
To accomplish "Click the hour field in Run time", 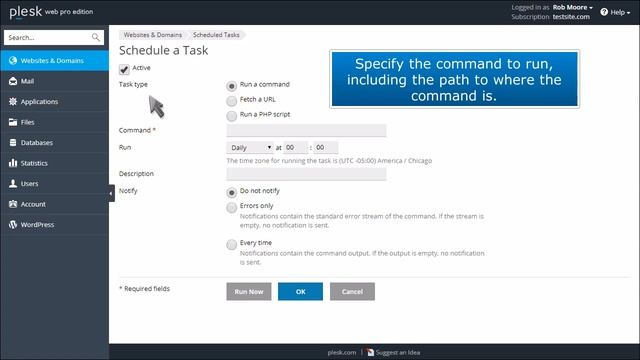I will click(x=296, y=147).
